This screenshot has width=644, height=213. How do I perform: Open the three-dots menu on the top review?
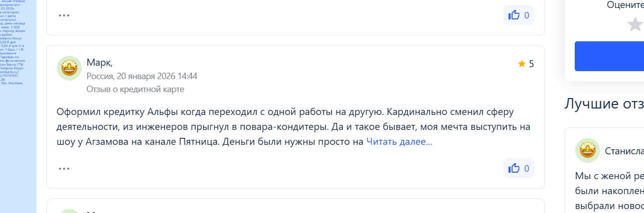click(64, 15)
